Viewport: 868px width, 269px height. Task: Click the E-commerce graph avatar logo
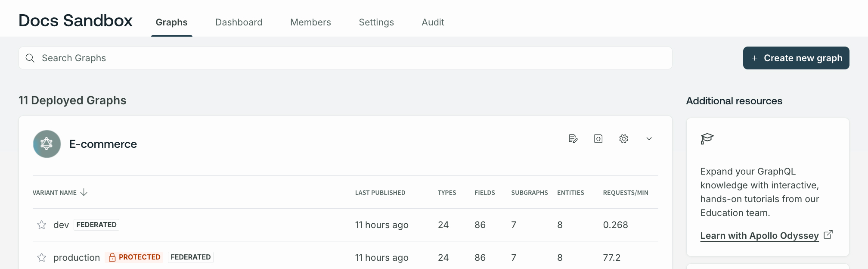47,144
